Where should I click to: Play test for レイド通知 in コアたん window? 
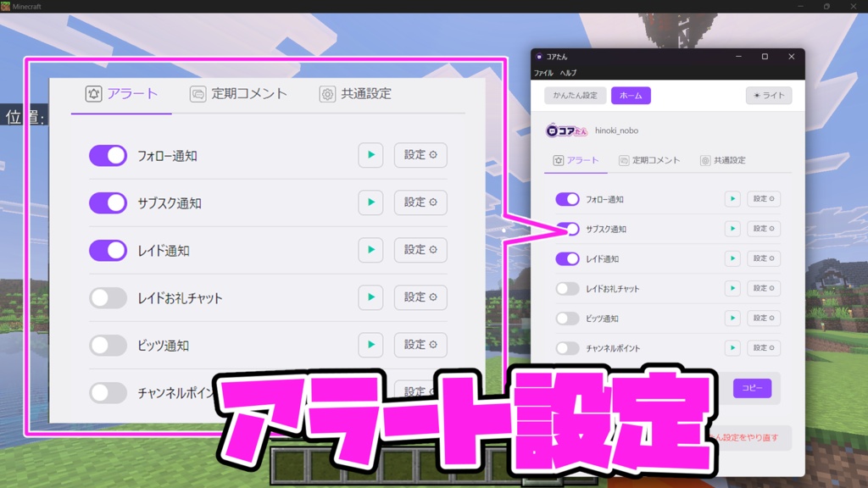[x=732, y=258]
